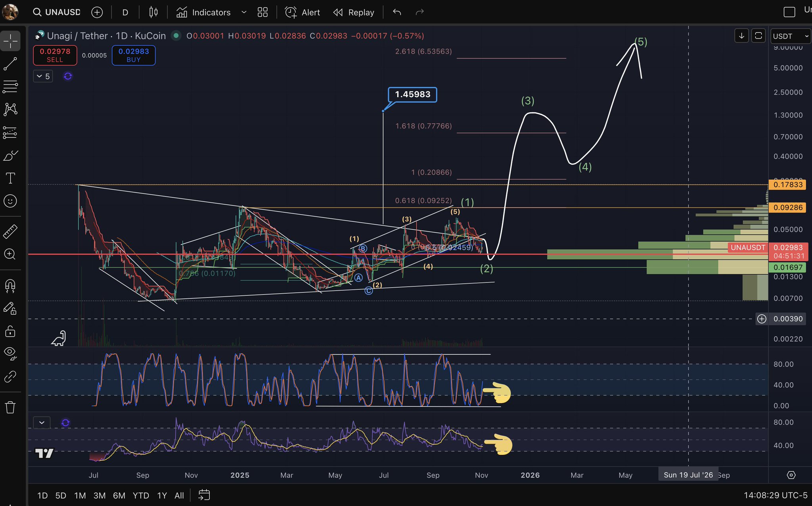Toggle lock all drawing tools
Image resolution: width=812 pixels, height=506 pixels.
pyautogui.click(x=10, y=331)
